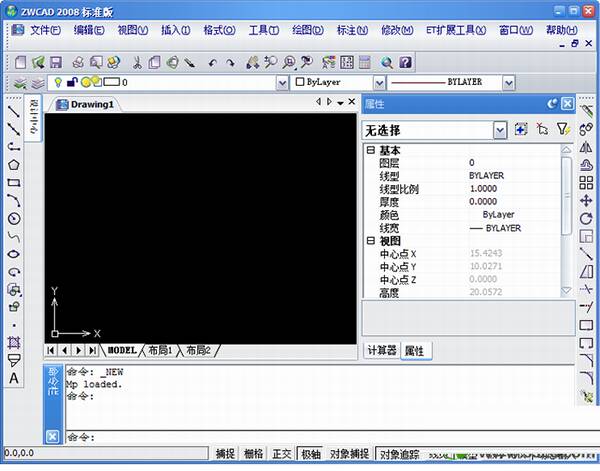Open the ByLayer color dropdown
The height and width of the screenshot is (471, 600).
point(379,82)
